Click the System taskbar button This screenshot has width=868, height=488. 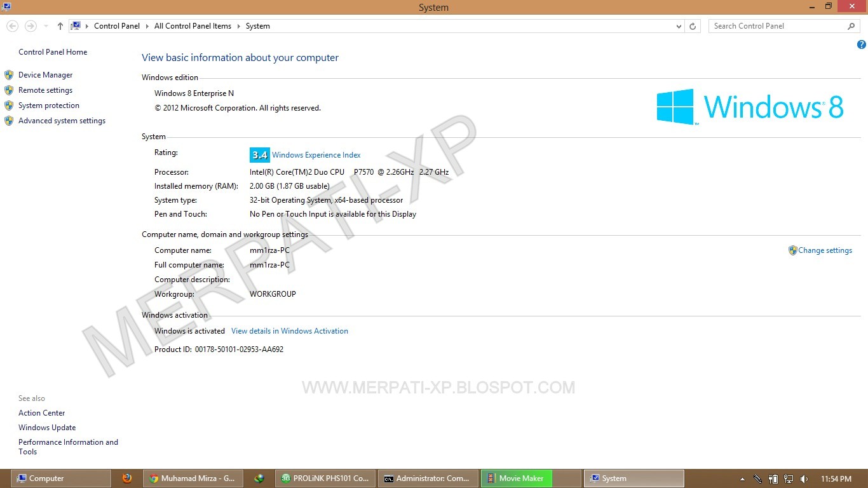(634, 478)
